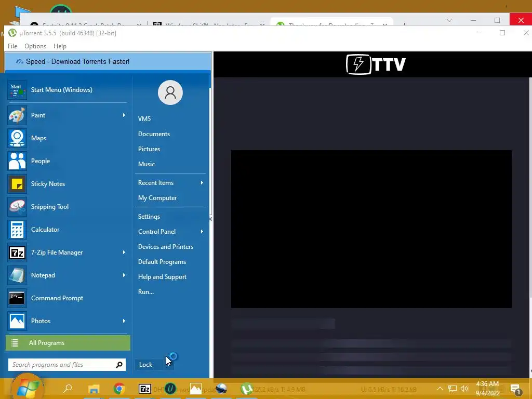Open Calculator icon in start menu

click(x=17, y=230)
